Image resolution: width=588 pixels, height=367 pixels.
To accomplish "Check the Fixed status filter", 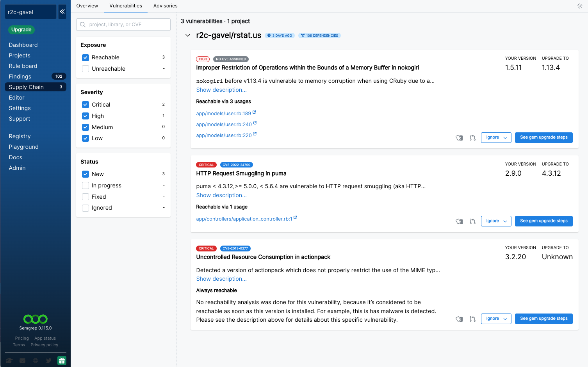I will coord(86,197).
